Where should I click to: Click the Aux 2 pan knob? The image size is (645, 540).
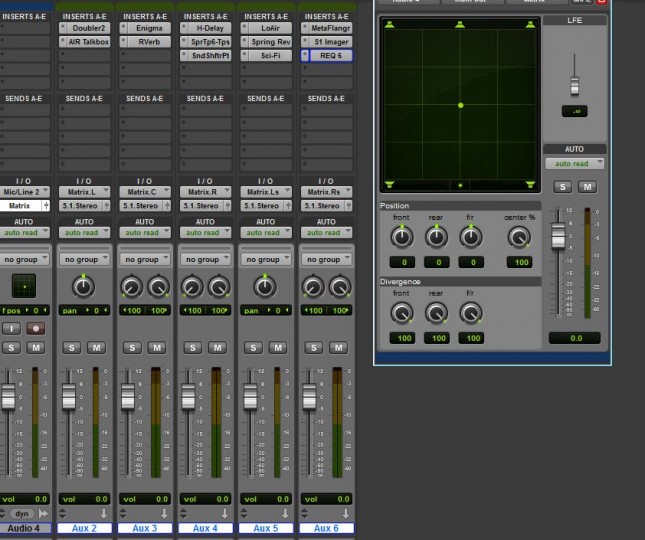83,287
